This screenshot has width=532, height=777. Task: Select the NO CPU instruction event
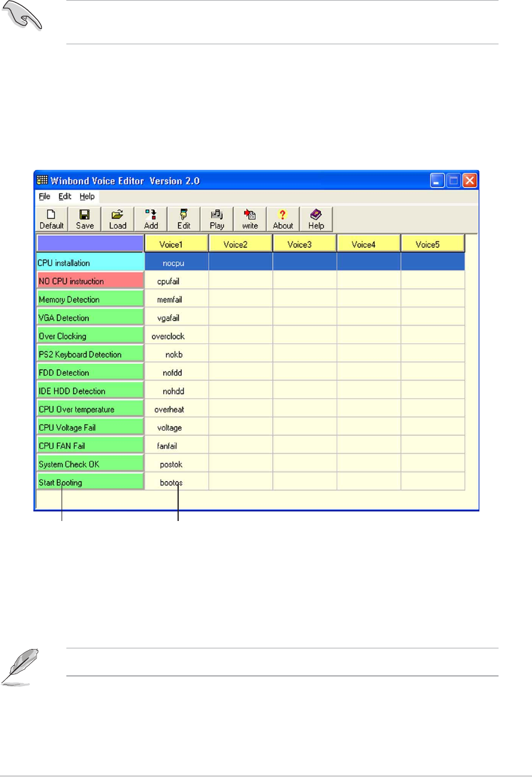point(90,281)
